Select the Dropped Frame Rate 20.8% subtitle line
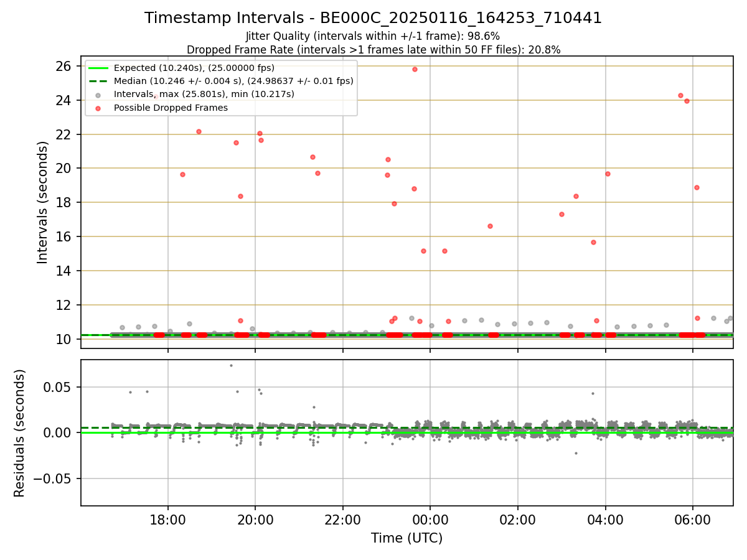747x560 pixels. click(x=374, y=50)
